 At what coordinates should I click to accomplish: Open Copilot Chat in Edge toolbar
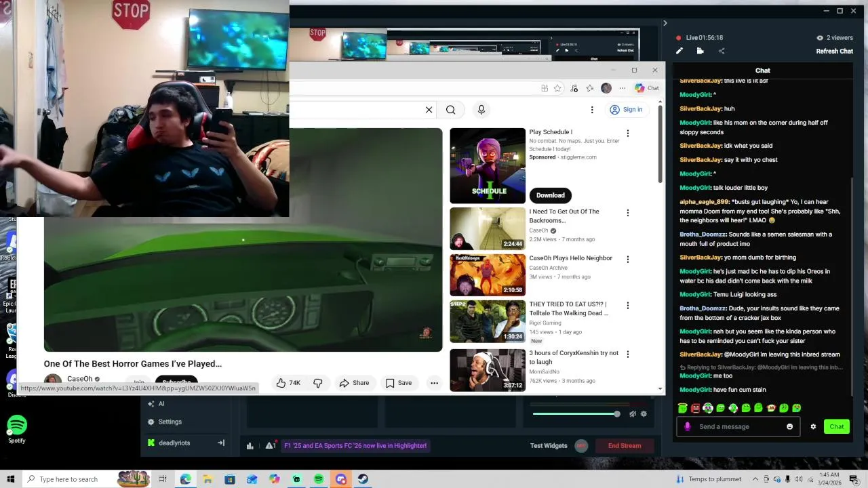point(647,88)
